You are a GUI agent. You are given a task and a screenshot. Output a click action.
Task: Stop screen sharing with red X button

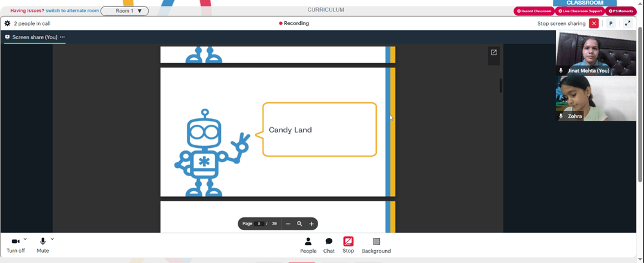[594, 23]
